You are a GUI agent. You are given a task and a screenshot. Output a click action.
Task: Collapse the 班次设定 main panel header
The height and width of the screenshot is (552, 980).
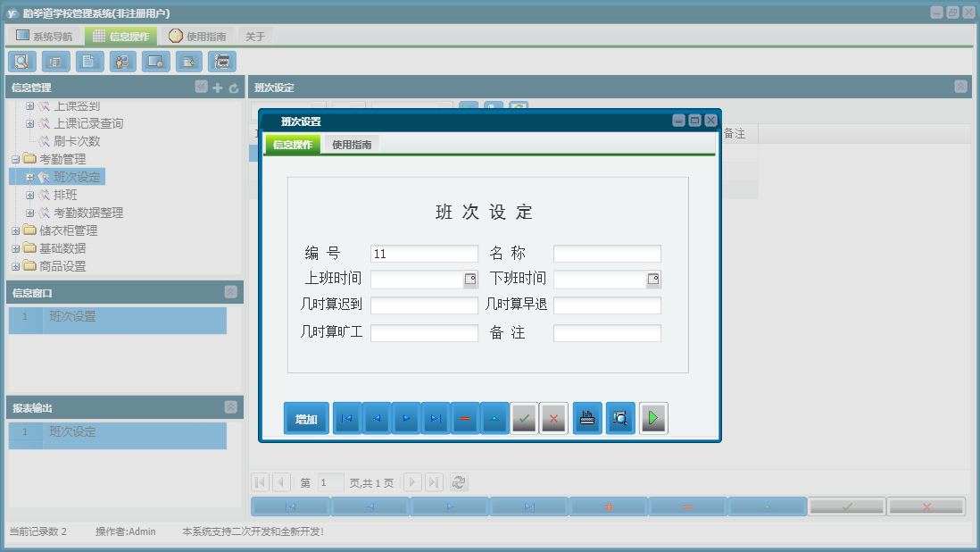point(961,87)
